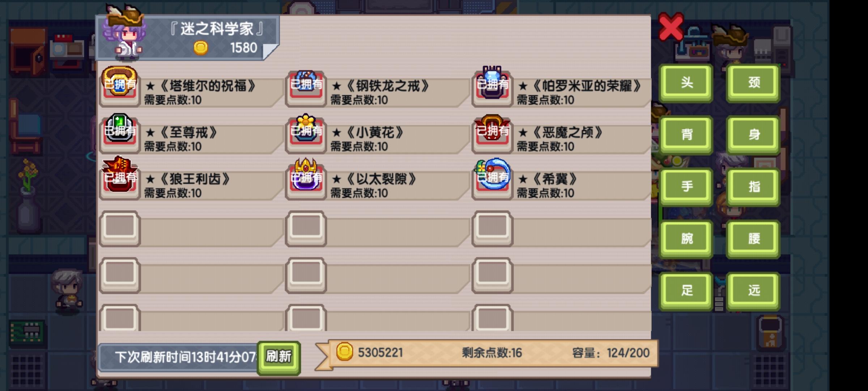This screenshot has width=868, height=391.
Task: Switch to the 颈 category tab
Action: coord(754,83)
